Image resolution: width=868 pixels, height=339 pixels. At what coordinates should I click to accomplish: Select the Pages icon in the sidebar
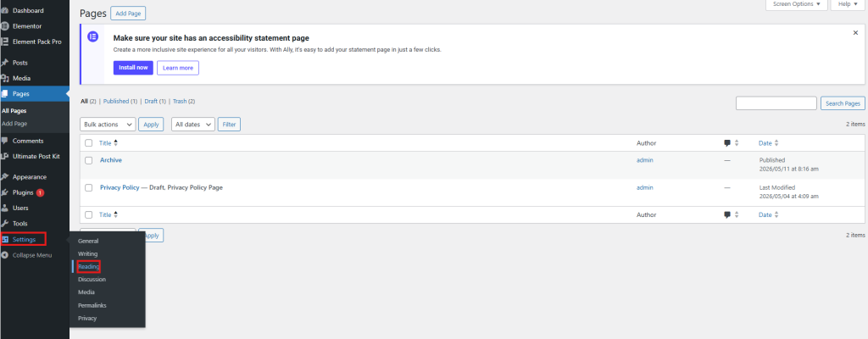tap(5, 93)
